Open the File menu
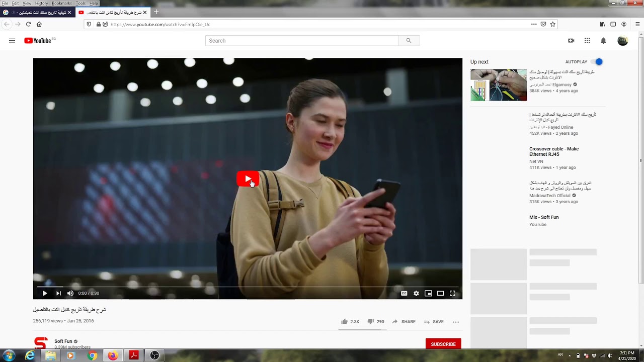The image size is (644, 362). 5,4
